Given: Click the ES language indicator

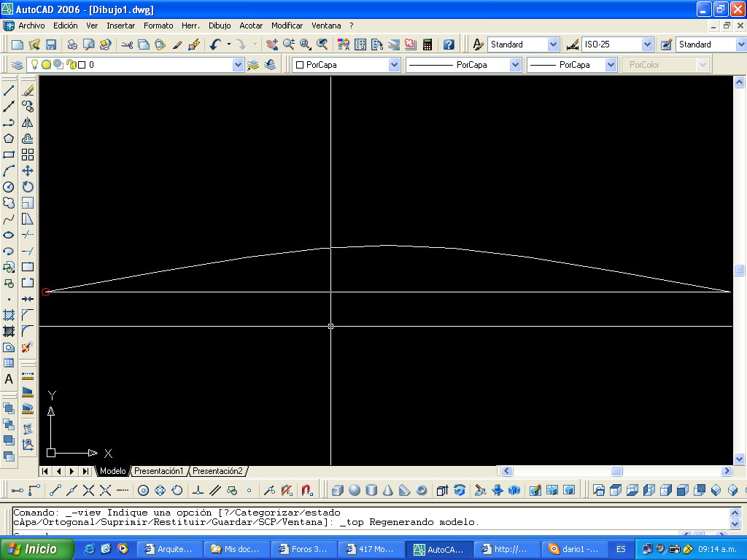Looking at the screenshot, I should tap(621, 549).
